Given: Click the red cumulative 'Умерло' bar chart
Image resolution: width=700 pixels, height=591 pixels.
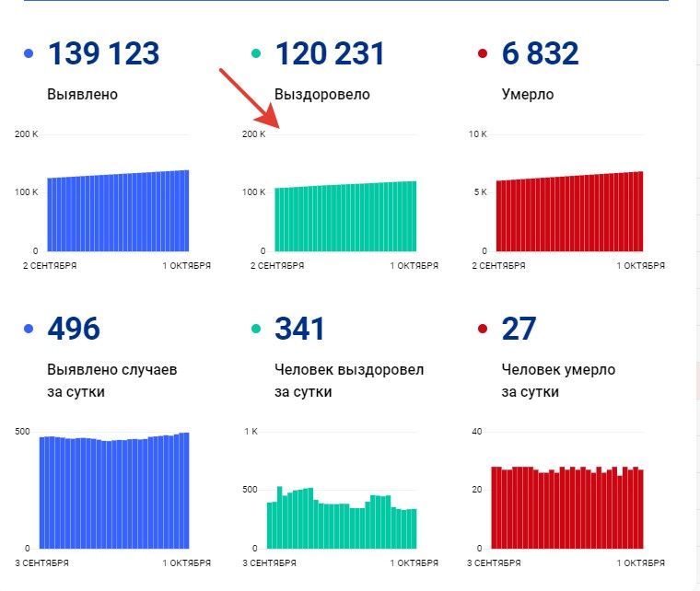Looking at the screenshot, I should click(x=569, y=214).
